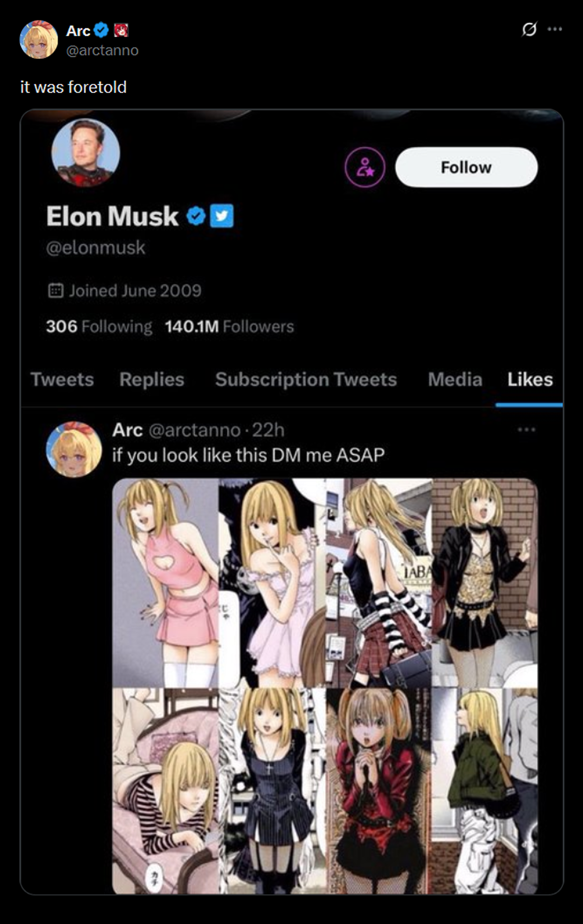The image size is (583, 924).
Task: Click the blue verified badge beside Arc
Action: click(101, 30)
